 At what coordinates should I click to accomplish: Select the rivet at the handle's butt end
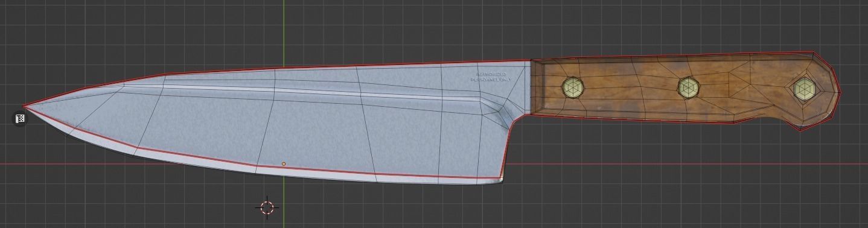pos(804,89)
